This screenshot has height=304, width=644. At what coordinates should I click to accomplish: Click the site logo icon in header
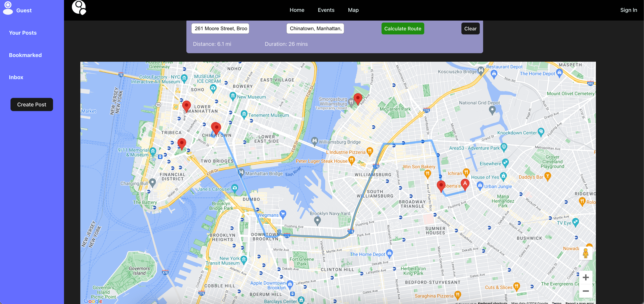79,8
